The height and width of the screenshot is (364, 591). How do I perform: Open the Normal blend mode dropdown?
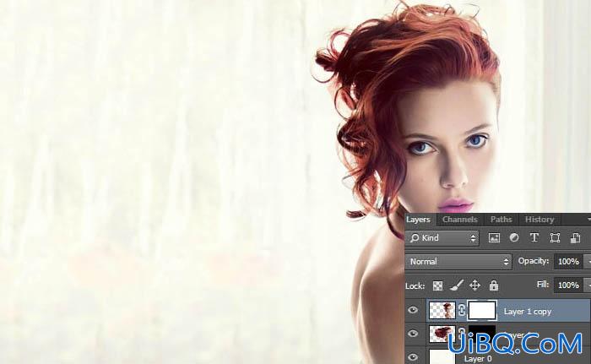tap(458, 262)
